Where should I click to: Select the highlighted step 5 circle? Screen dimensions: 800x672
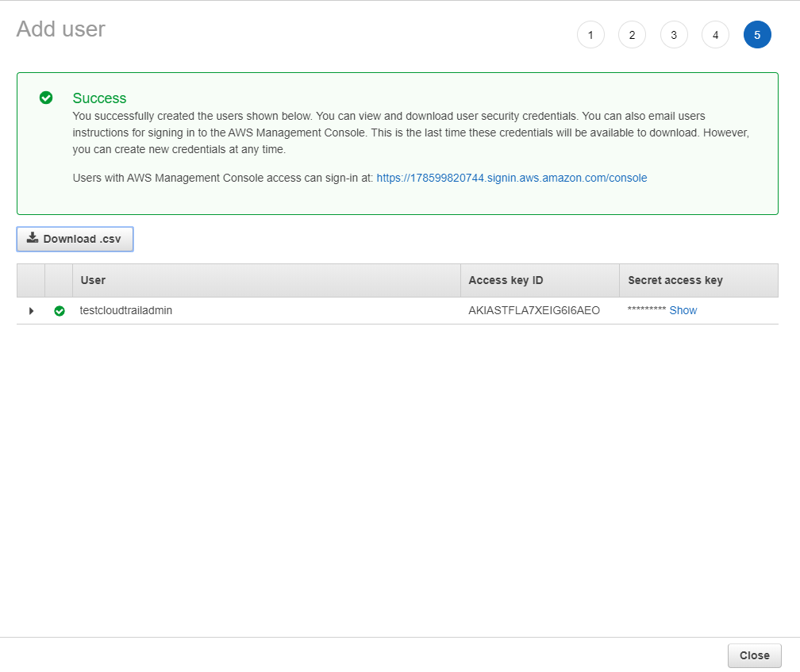coord(757,34)
